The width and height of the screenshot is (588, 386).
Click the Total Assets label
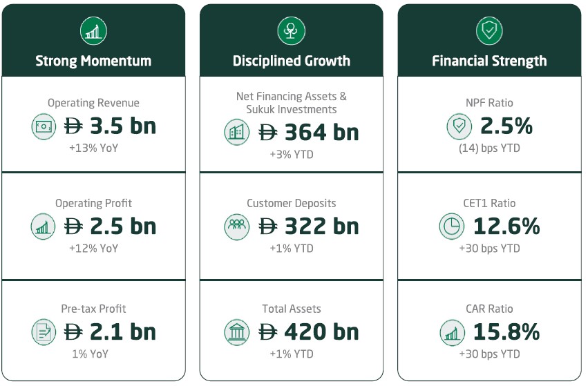click(x=291, y=309)
